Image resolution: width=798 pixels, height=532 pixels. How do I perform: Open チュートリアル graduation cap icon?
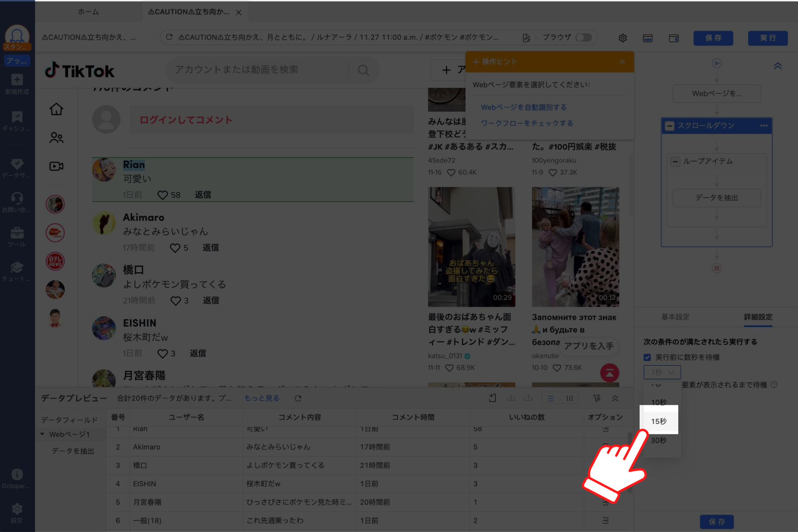tap(17, 267)
